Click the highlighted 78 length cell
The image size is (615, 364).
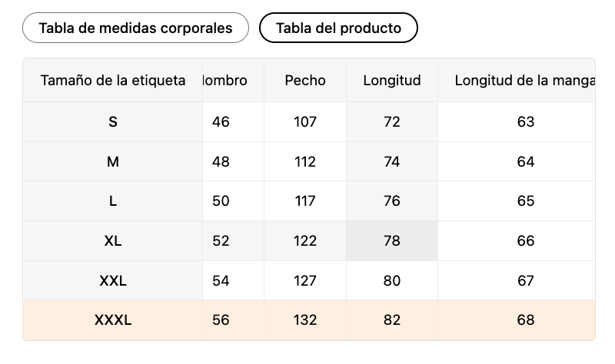tap(392, 240)
